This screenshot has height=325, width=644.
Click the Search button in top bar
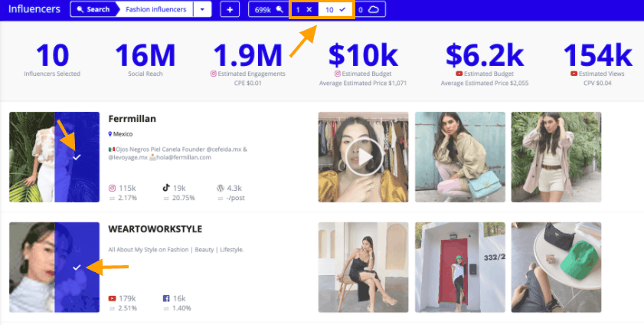[x=93, y=9]
